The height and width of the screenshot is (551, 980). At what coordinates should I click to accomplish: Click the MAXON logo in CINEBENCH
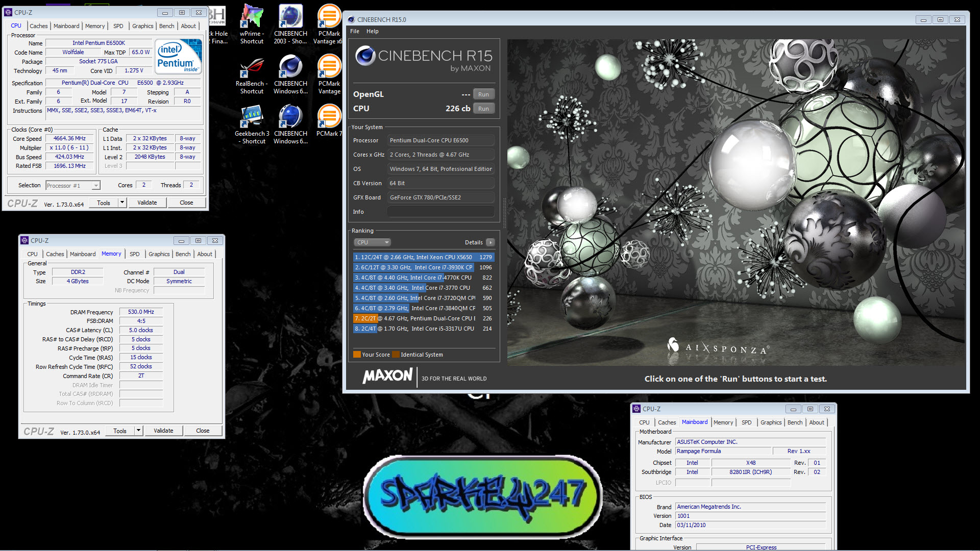point(388,377)
